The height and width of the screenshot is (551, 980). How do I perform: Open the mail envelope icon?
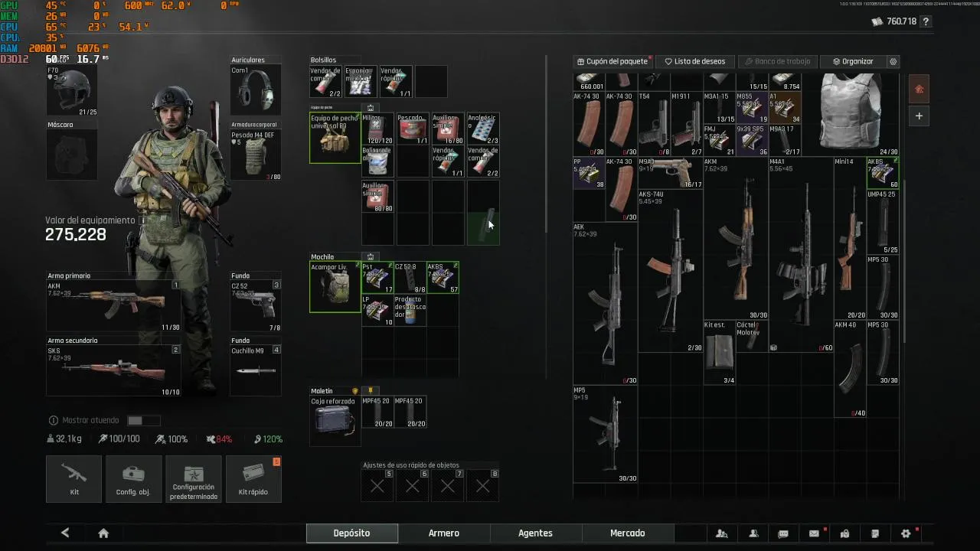click(x=814, y=533)
